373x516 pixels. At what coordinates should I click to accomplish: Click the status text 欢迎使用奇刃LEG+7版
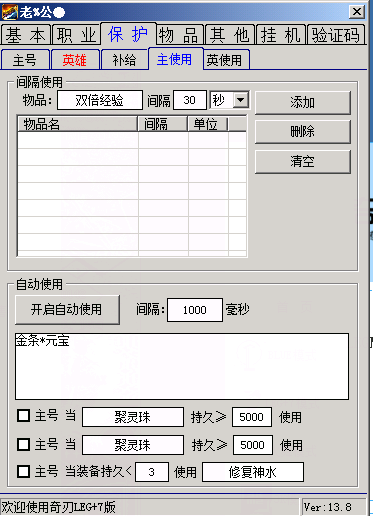pyautogui.click(x=59, y=507)
